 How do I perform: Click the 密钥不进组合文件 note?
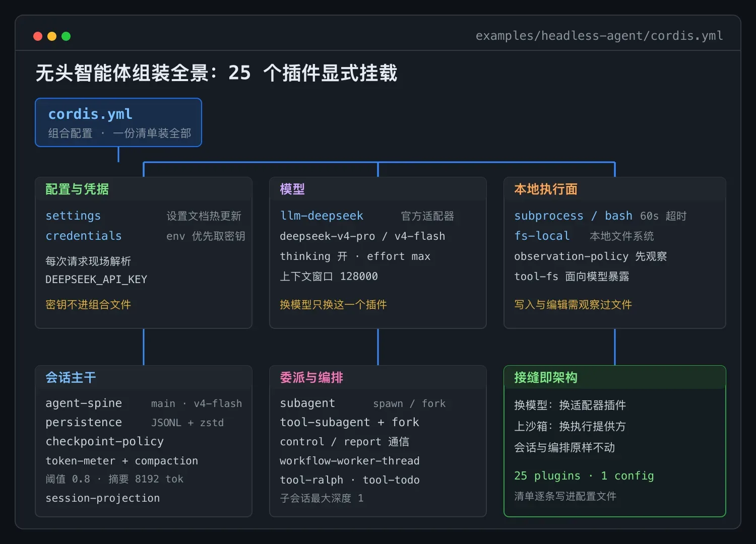pyautogui.click(x=88, y=305)
